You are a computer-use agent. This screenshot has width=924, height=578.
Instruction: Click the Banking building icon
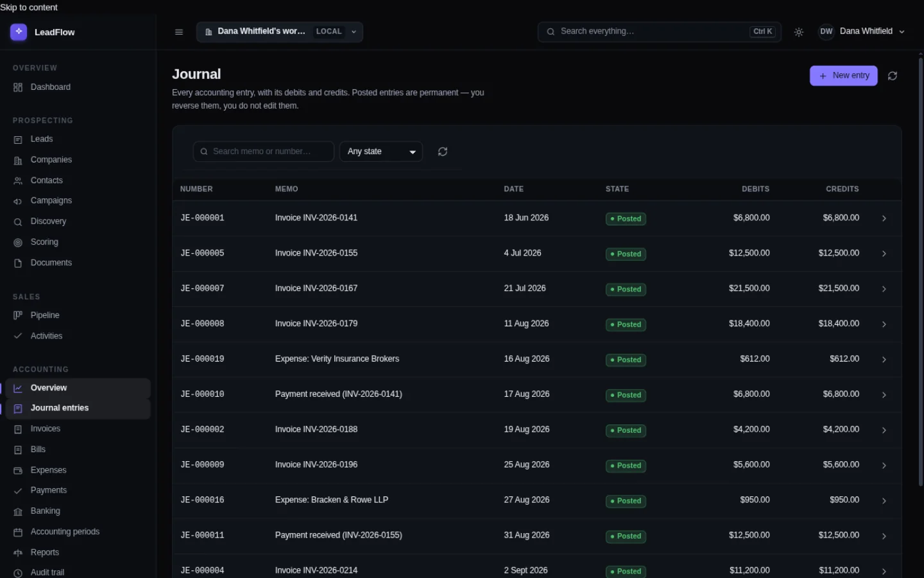pos(18,511)
